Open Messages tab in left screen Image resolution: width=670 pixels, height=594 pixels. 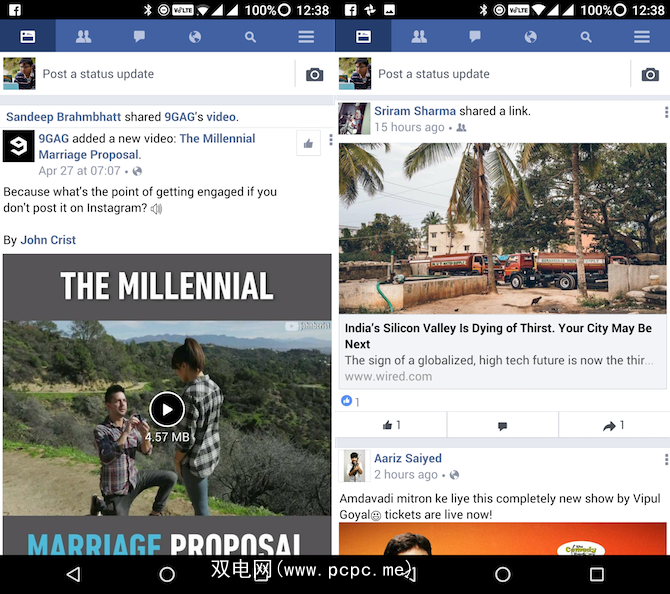pos(139,36)
